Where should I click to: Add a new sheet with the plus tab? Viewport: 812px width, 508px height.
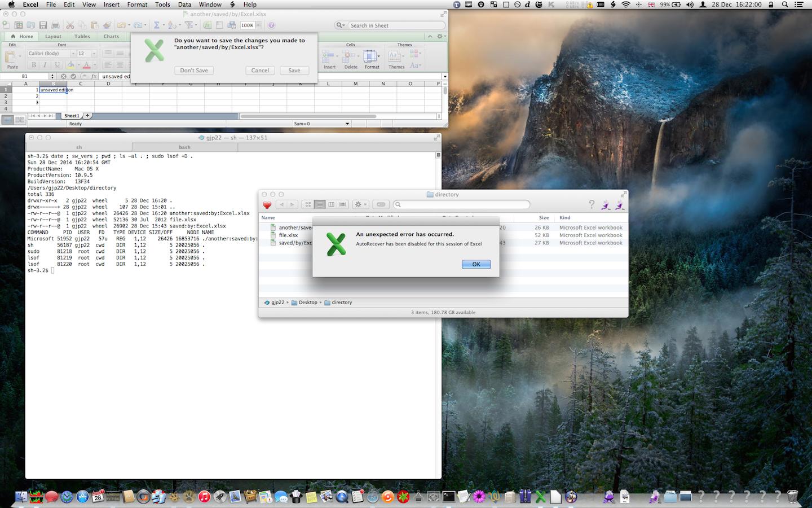[x=87, y=115]
